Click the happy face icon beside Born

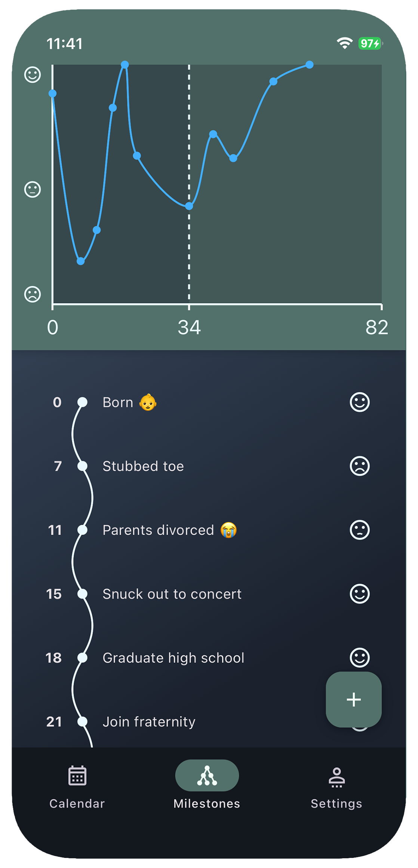tap(360, 402)
